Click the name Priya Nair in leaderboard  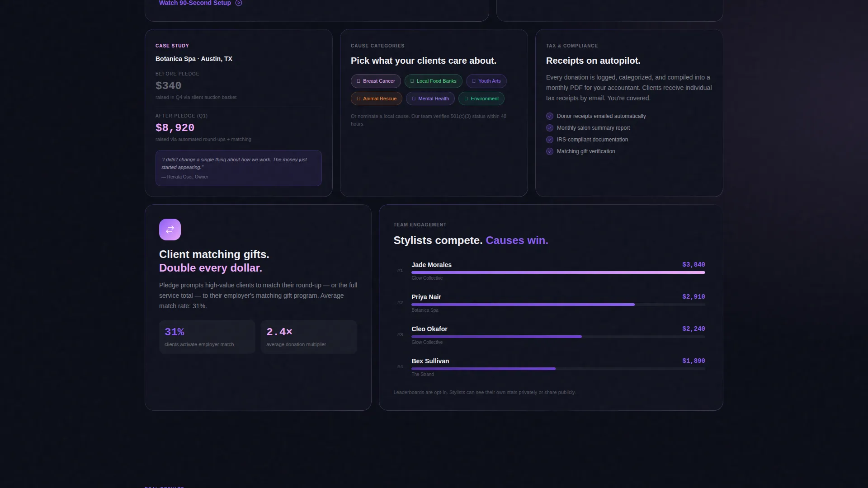click(426, 297)
